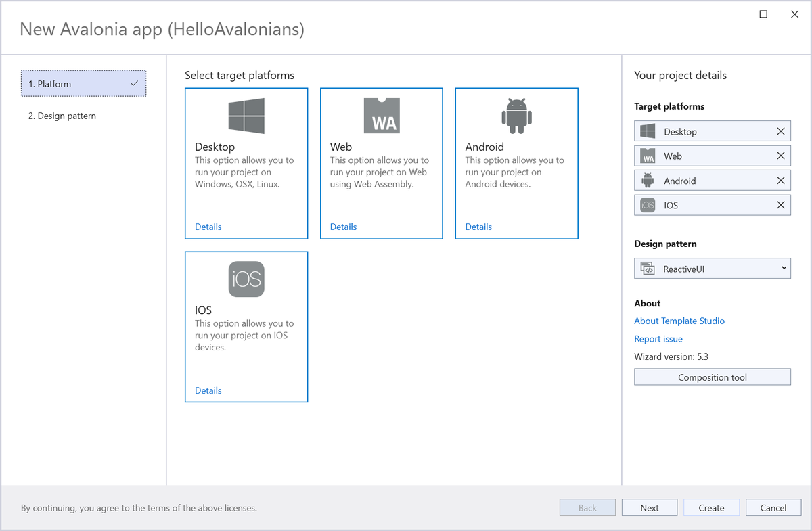812x531 pixels.
Task: Maximize the wizard window
Action: coord(763,14)
